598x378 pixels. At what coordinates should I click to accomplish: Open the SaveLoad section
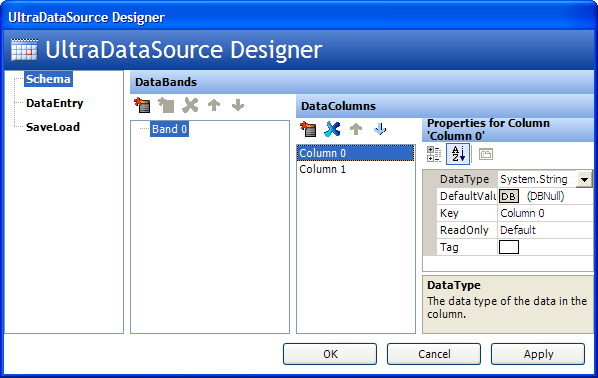pos(53,127)
